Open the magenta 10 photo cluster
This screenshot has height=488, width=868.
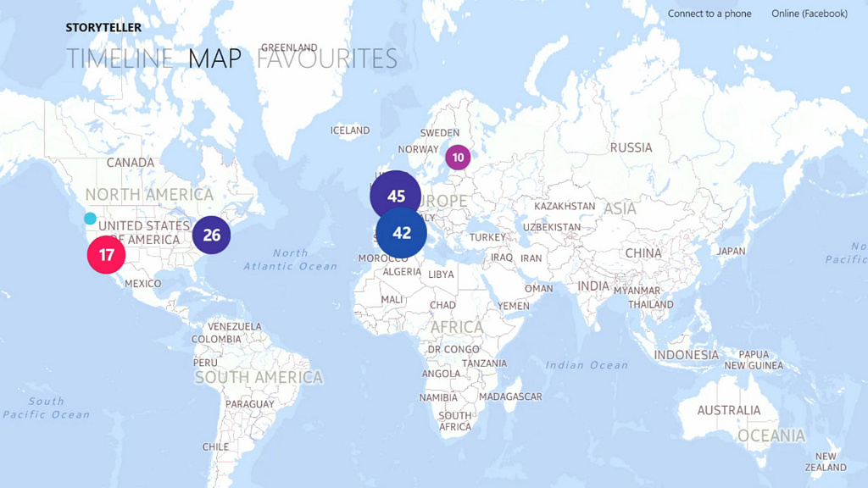[458, 158]
